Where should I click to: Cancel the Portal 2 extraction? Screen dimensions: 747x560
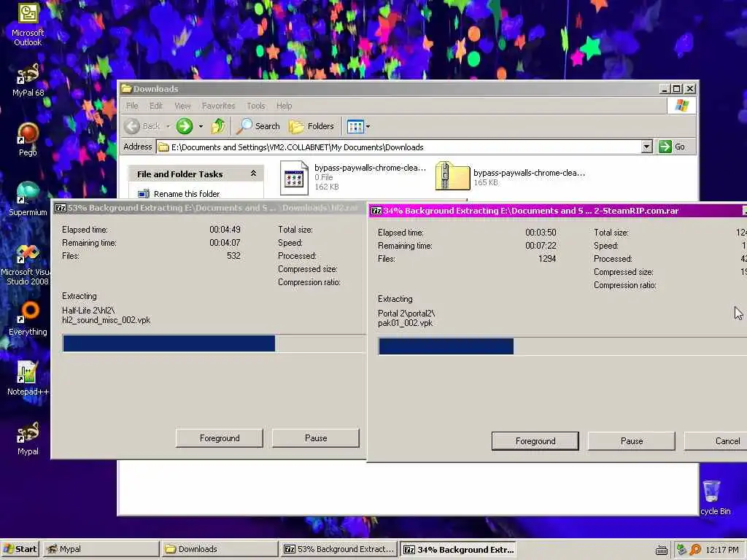point(716,441)
